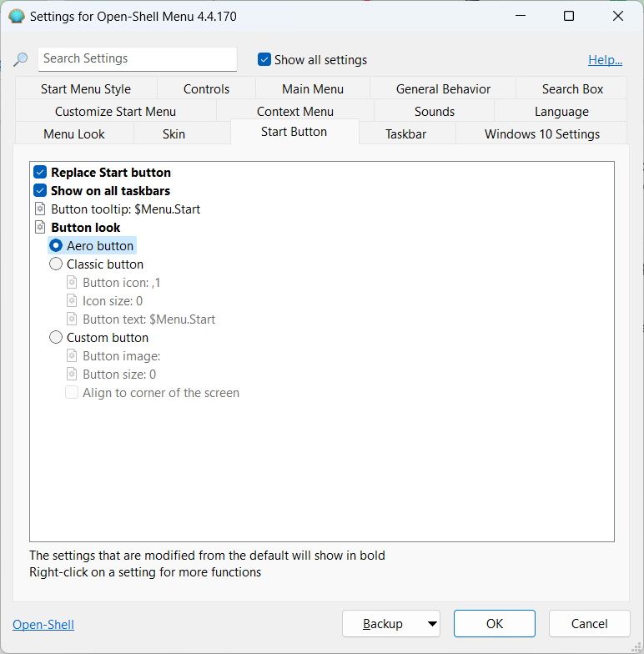This screenshot has width=644, height=654.
Task: Click the window resize grip corner
Action: click(637, 647)
